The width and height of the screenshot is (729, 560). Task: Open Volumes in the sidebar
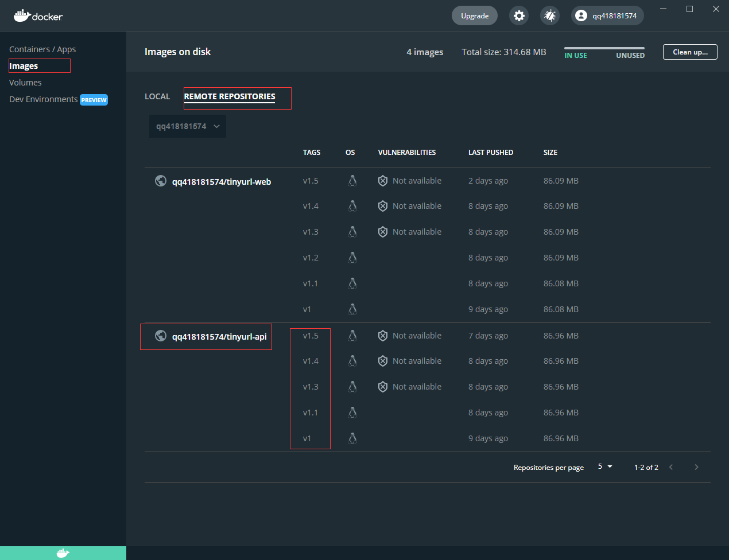click(25, 83)
